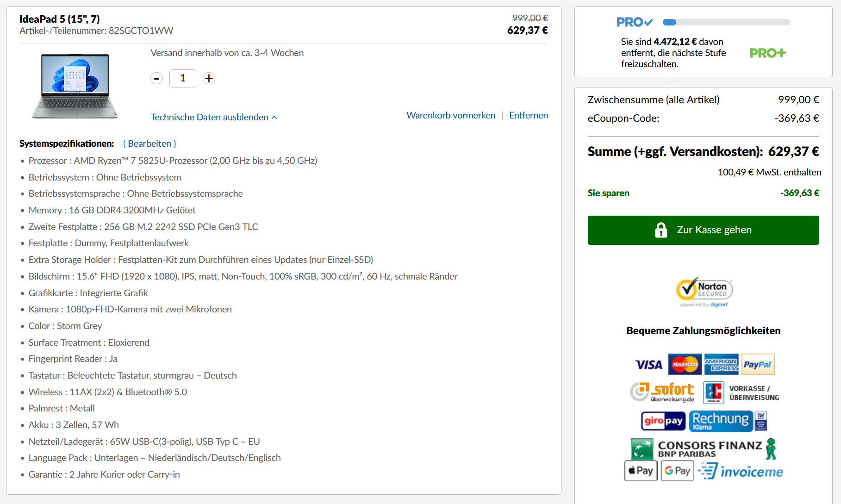
Task: Click 'Bildschirm : 15.6" FHD' spec line
Action: (243, 276)
